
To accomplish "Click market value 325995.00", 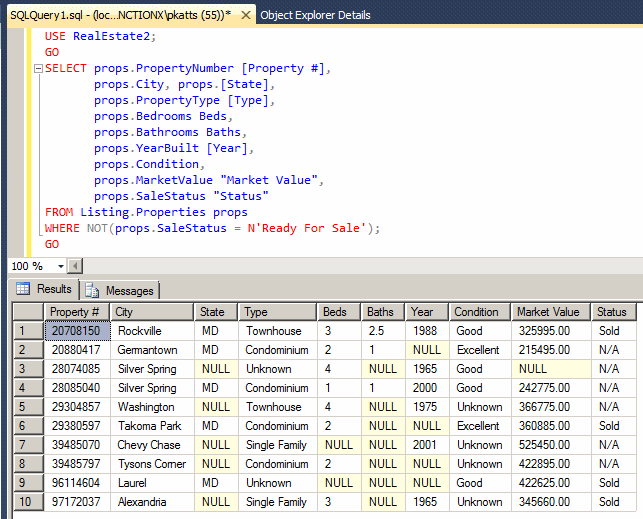I will tap(551, 331).
